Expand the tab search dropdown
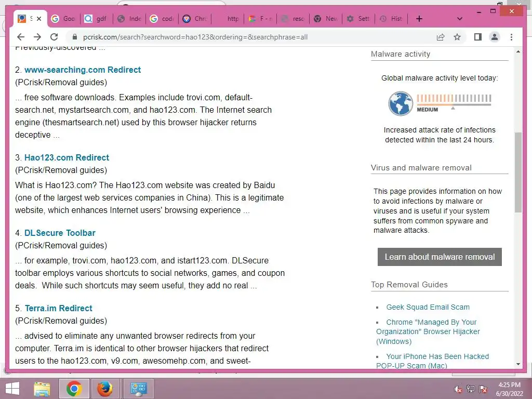Screen dimensions: 532x399 point(460,19)
